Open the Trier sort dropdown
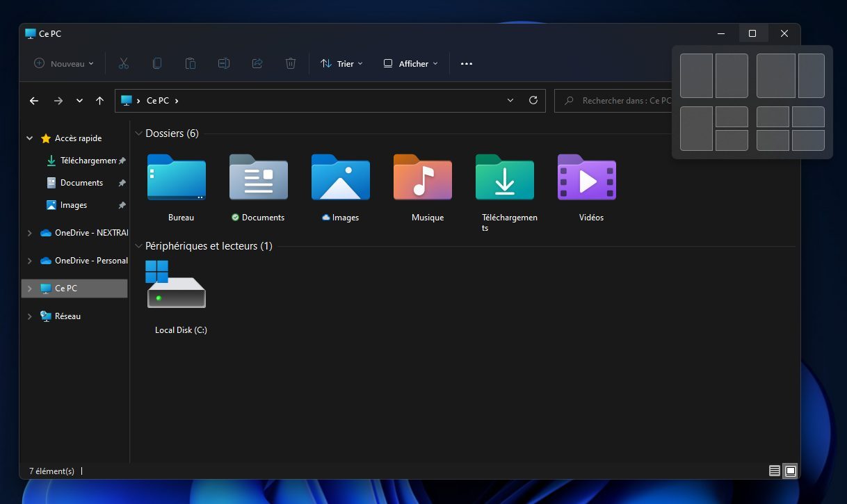 (x=341, y=63)
